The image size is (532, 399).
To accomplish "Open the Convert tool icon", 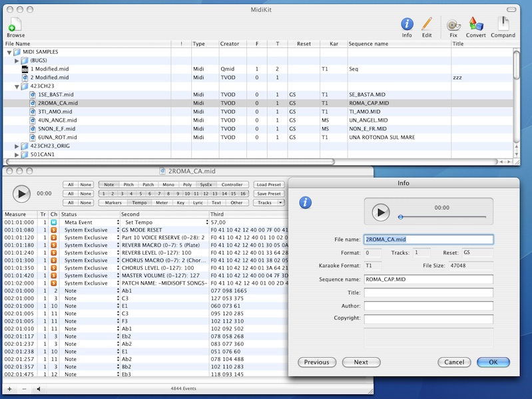I will [475, 25].
